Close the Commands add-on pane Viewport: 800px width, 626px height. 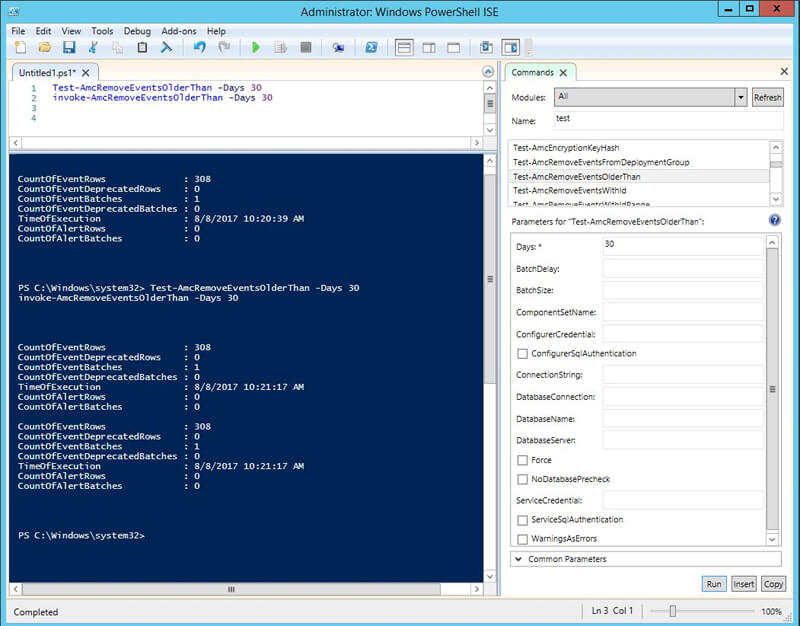tap(784, 71)
